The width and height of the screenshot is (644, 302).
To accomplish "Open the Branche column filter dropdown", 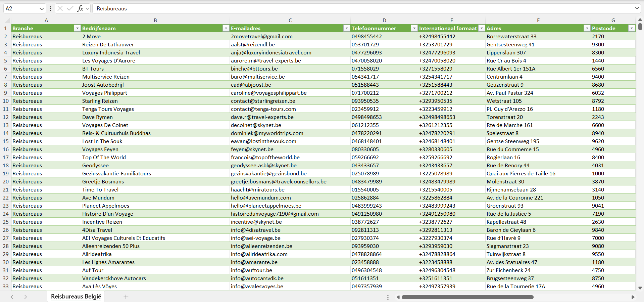I will coord(77,28).
